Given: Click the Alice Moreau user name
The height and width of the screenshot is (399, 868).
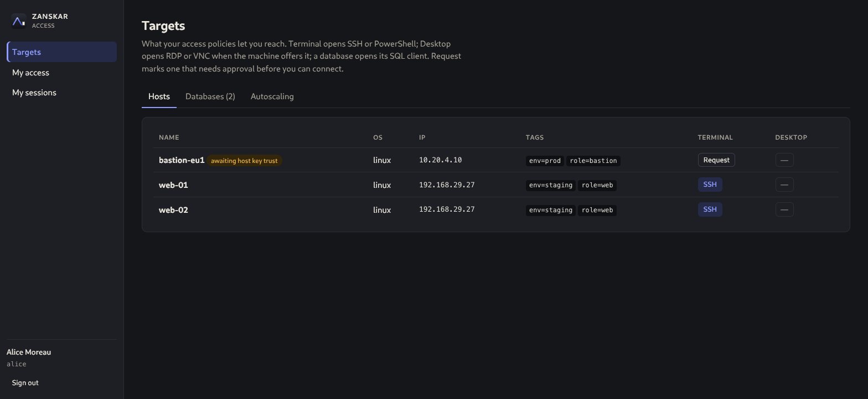Looking at the screenshot, I should tap(29, 352).
